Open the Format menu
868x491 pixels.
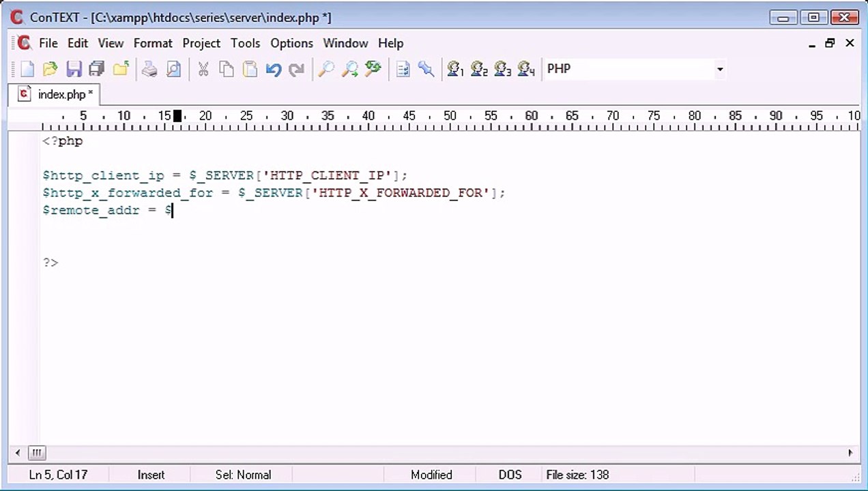153,43
